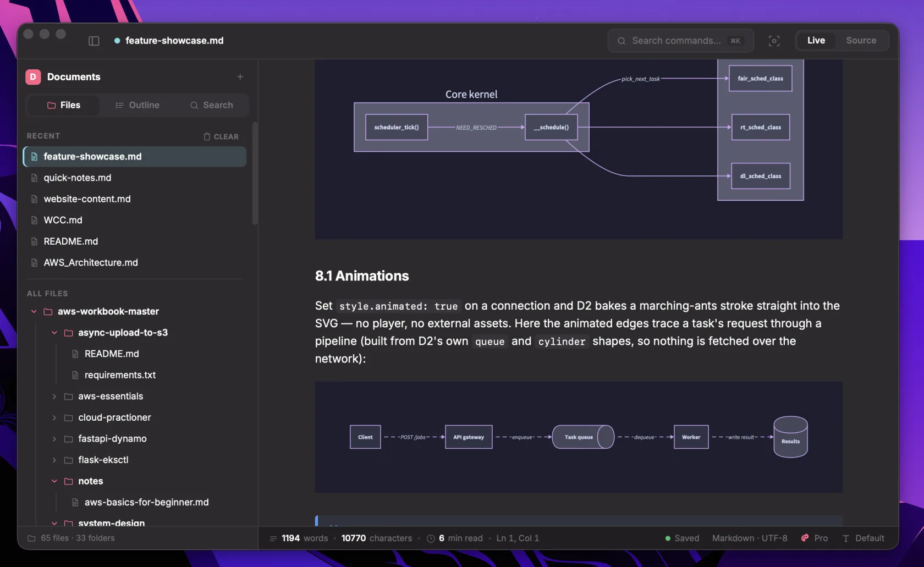
Task: Open README.md under async-upload-to-s3
Action: click(x=112, y=354)
